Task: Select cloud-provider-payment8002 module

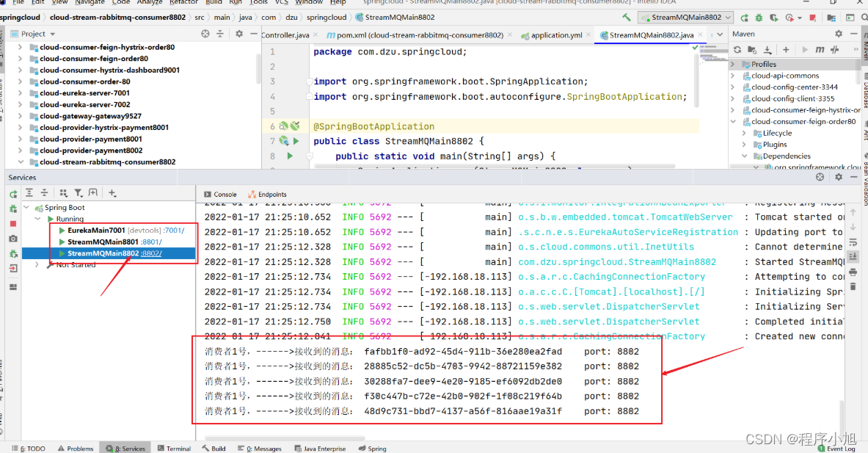Action: tap(91, 151)
